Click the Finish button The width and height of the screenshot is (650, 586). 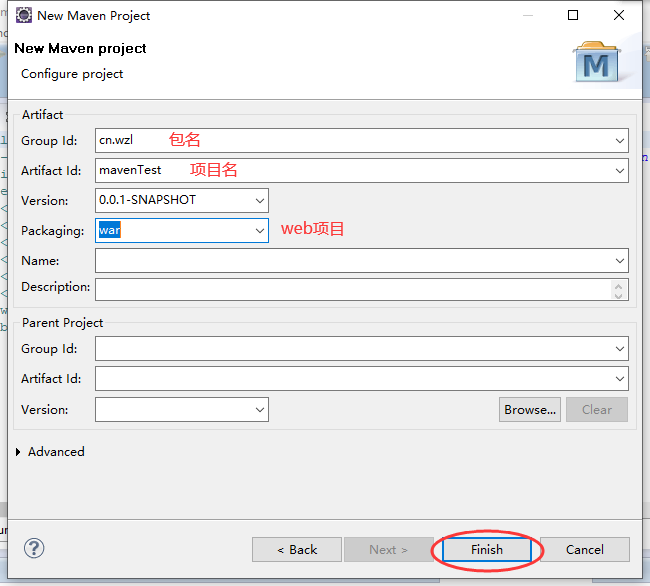[487, 550]
